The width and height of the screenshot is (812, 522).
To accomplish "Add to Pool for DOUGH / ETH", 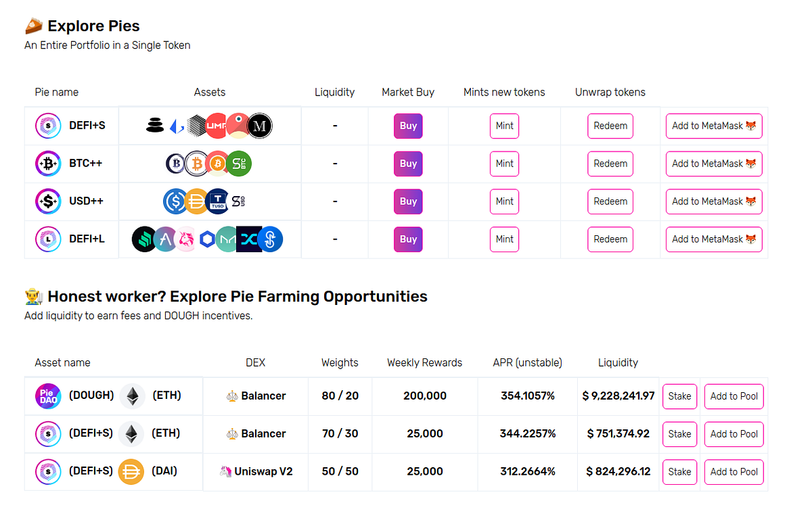I will pos(734,396).
